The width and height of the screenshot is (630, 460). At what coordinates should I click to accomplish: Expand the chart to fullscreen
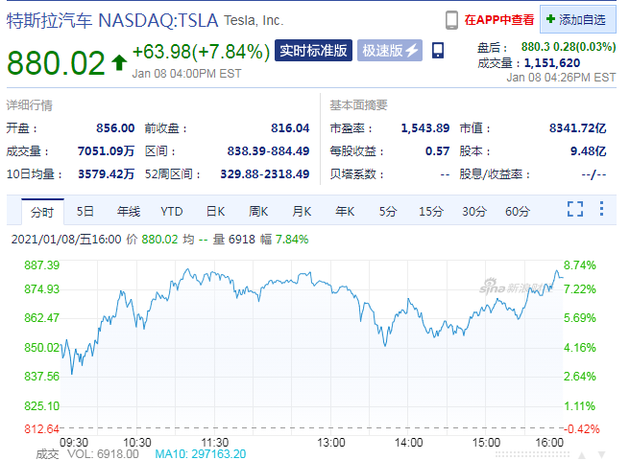[575, 209]
